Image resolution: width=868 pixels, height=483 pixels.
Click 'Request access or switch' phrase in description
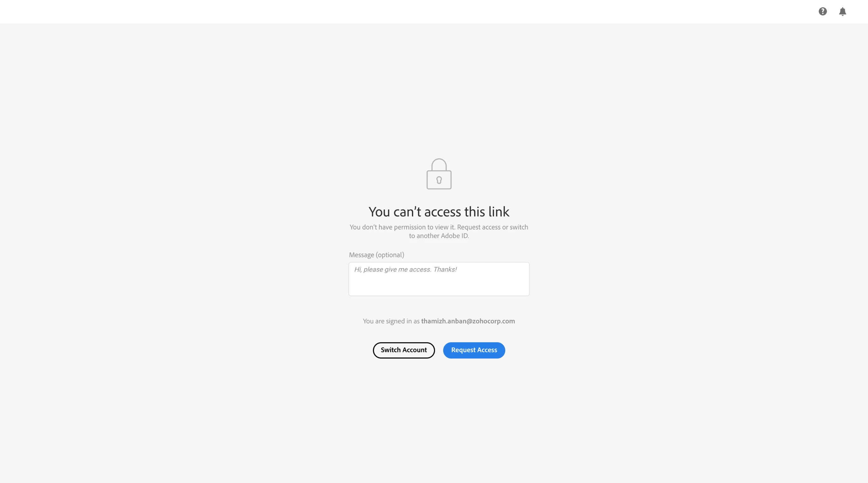pyautogui.click(x=492, y=227)
